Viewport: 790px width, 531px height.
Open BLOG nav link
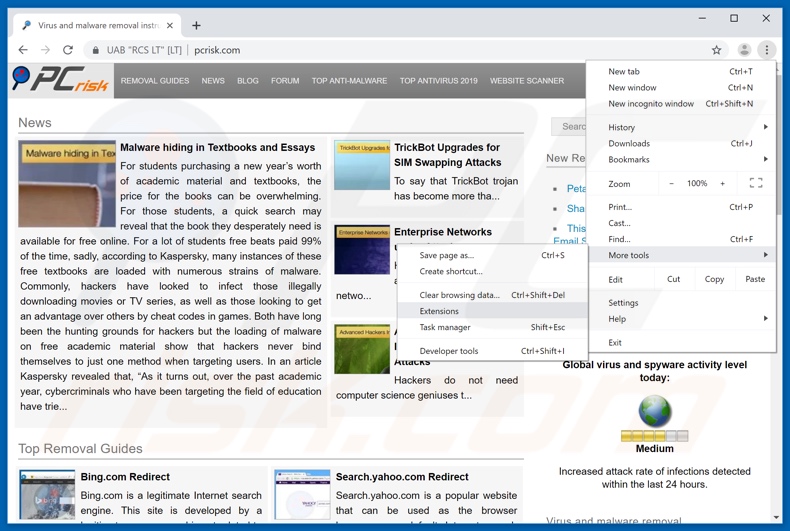pos(248,81)
